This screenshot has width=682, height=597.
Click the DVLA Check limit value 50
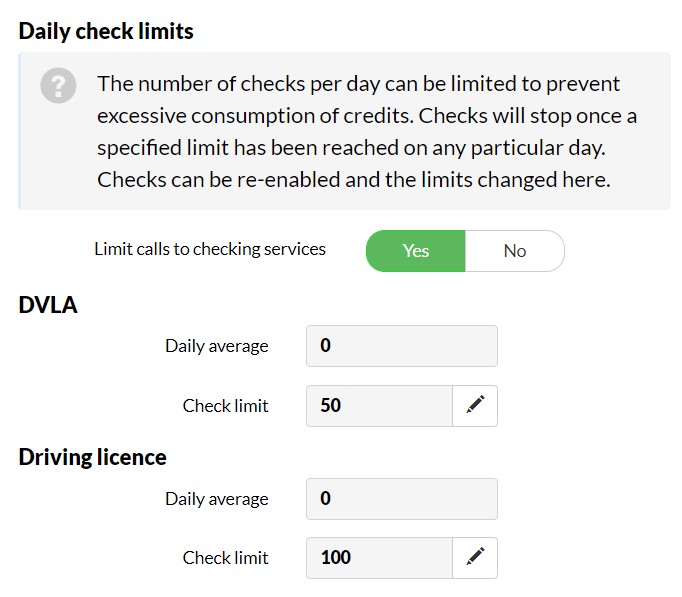(379, 406)
